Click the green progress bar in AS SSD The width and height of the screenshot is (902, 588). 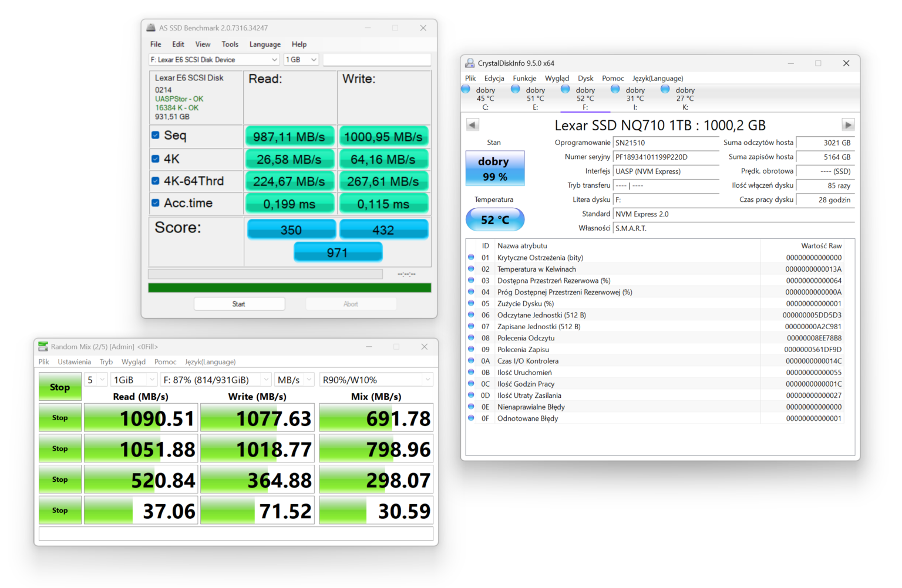click(x=289, y=288)
